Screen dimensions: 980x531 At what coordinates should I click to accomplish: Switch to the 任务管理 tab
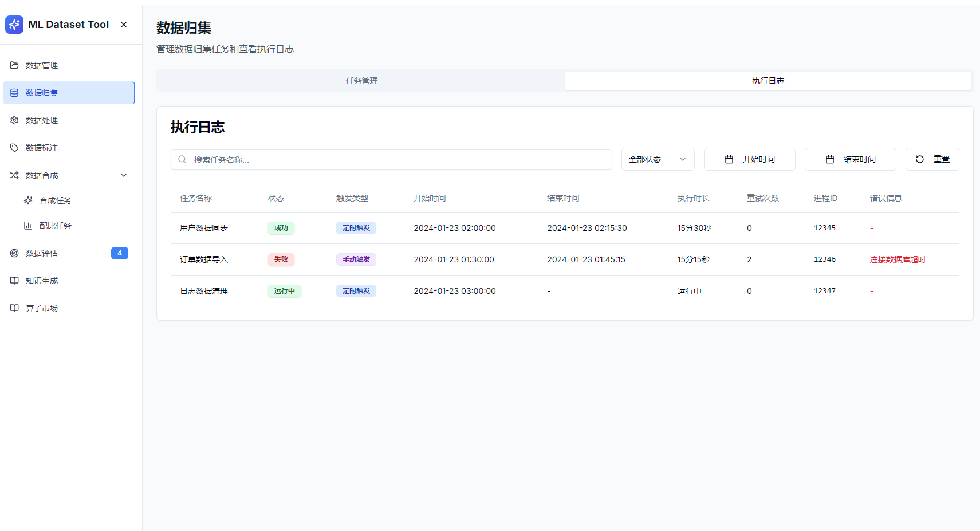[x=361, y=81]
